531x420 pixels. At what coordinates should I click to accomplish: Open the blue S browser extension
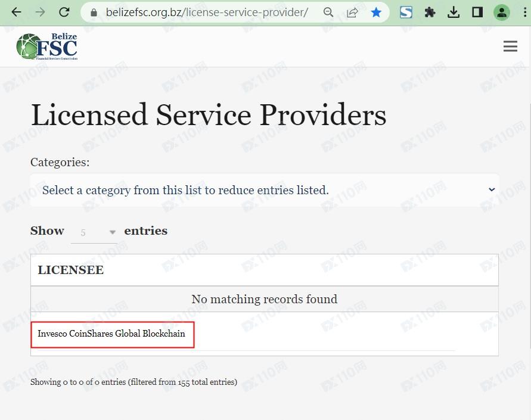point(406,13)
